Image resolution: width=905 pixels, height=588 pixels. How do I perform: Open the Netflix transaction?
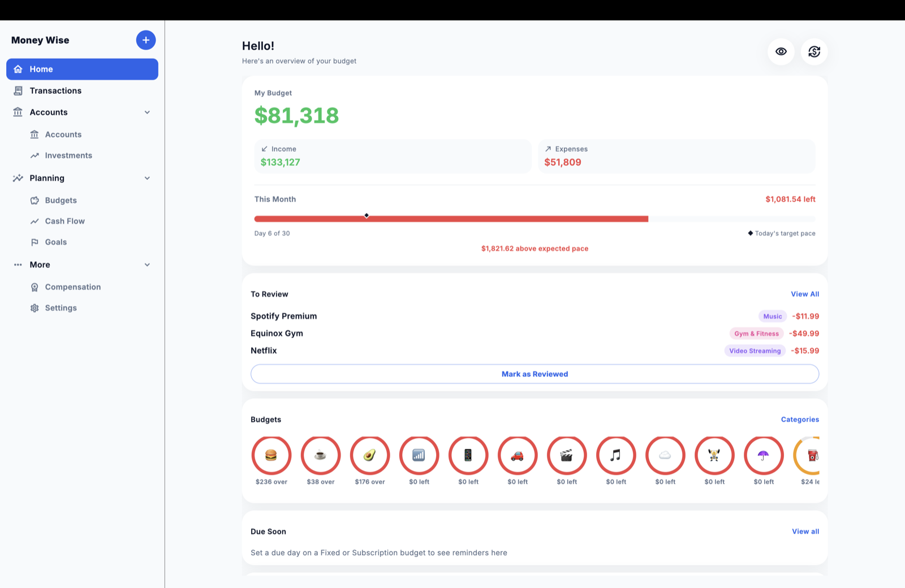click(535, 351)
